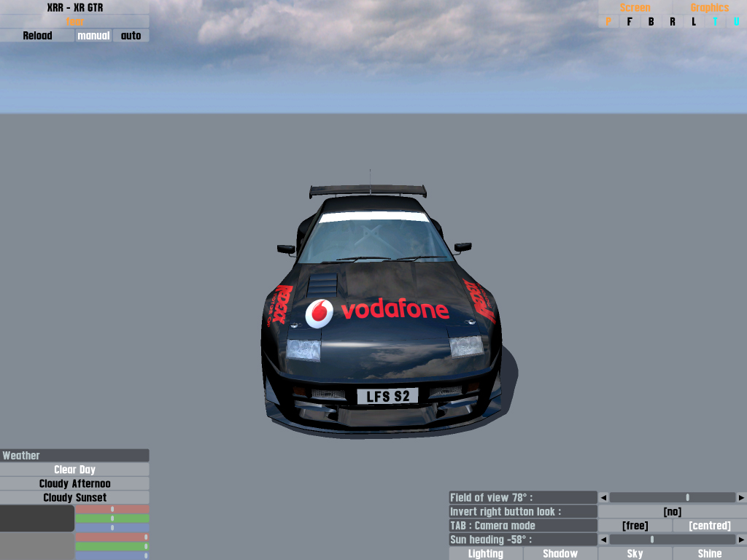This screenshot has height=560, width=747.
Task: Click the LFS S2 number plate
Action: [x=388, y=396]
